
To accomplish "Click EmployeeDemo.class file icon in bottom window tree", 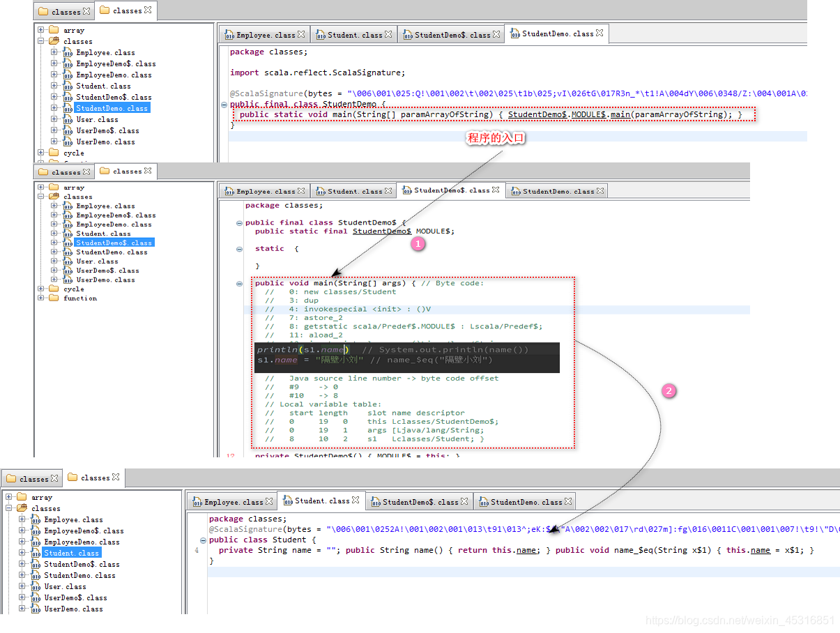I will point(36,542).
